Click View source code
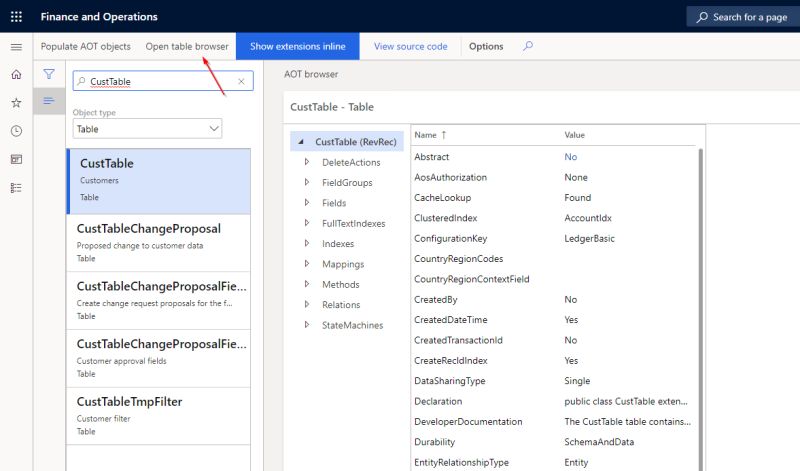800x471 pixels. tap(410, 46)
